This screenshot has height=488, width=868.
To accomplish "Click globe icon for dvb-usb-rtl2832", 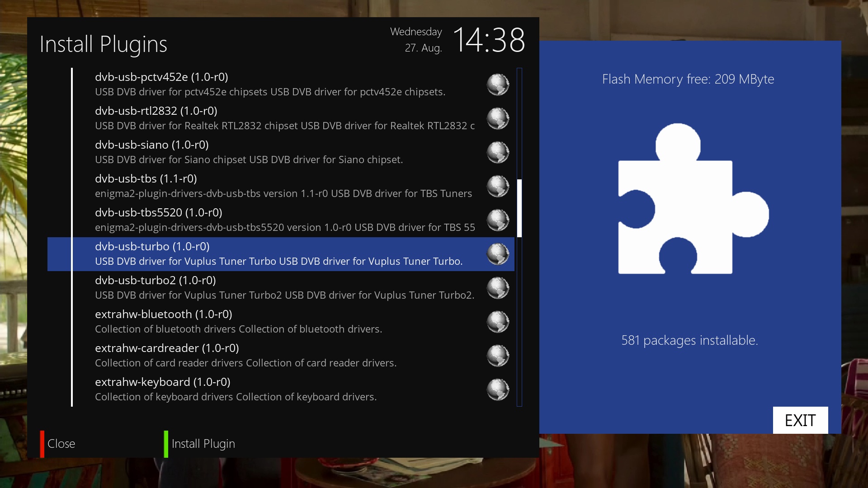I will tap(498, 118).
